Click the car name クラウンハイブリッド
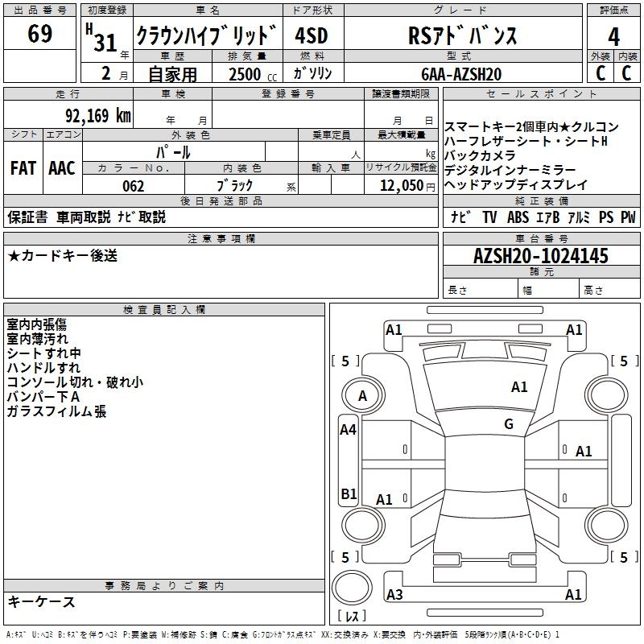 [207, 35]
